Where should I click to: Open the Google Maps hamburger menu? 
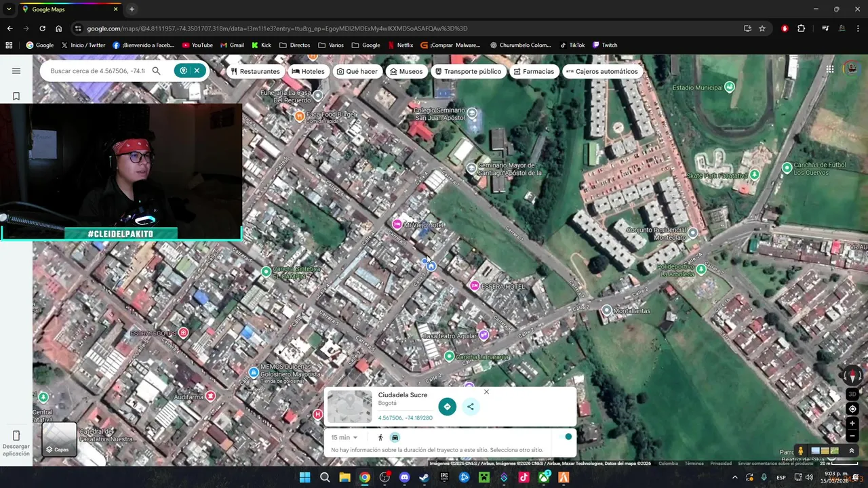pyautogui.click(x=16, y=71)
